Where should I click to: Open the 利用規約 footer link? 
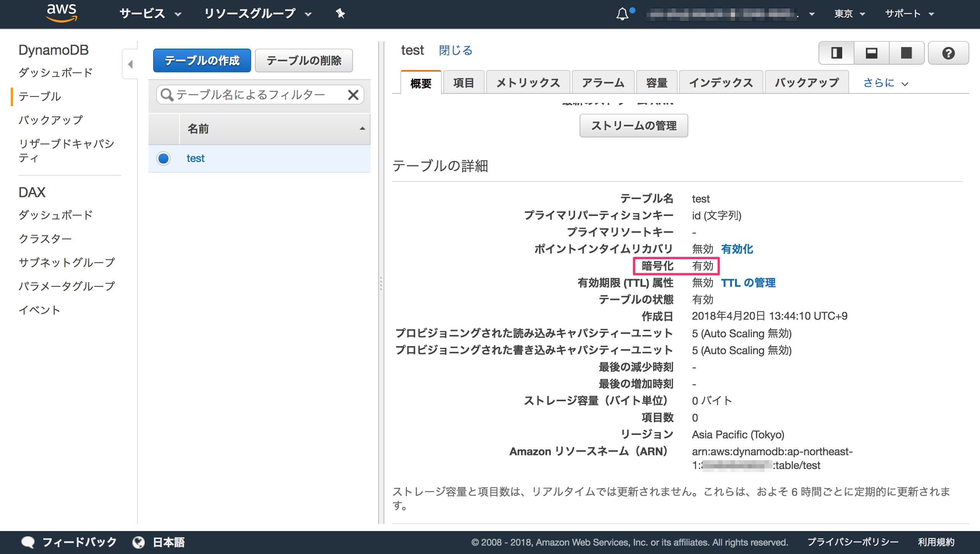tap(936, 542)
